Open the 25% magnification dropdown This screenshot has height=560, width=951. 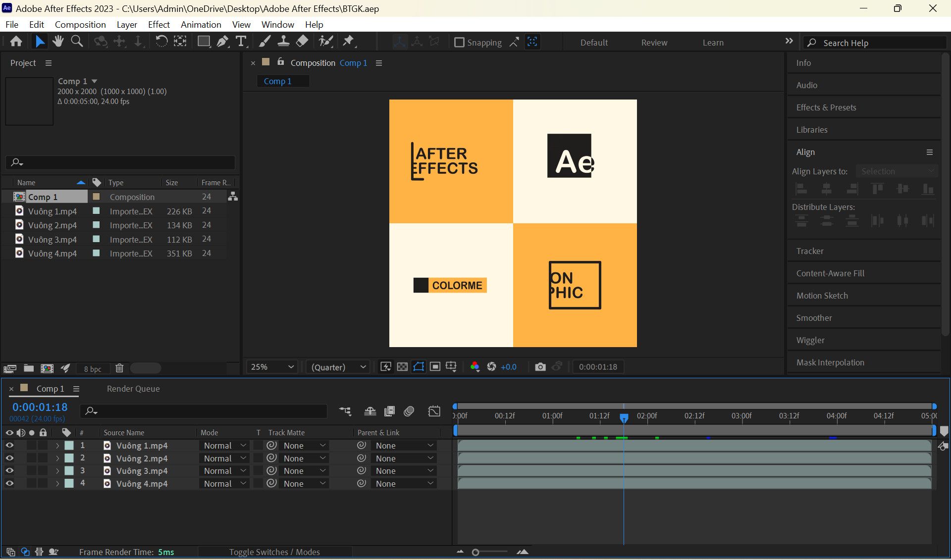(x=272, y=367)
